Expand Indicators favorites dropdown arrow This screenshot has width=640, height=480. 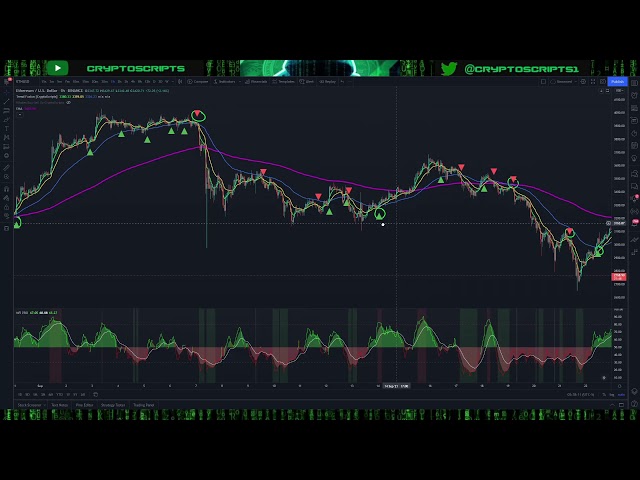click(240, 82)
